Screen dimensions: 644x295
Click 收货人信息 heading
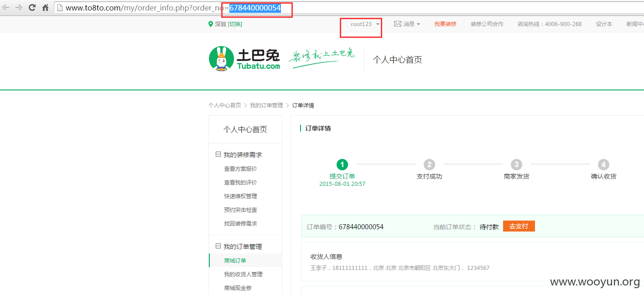click(327, 257)
